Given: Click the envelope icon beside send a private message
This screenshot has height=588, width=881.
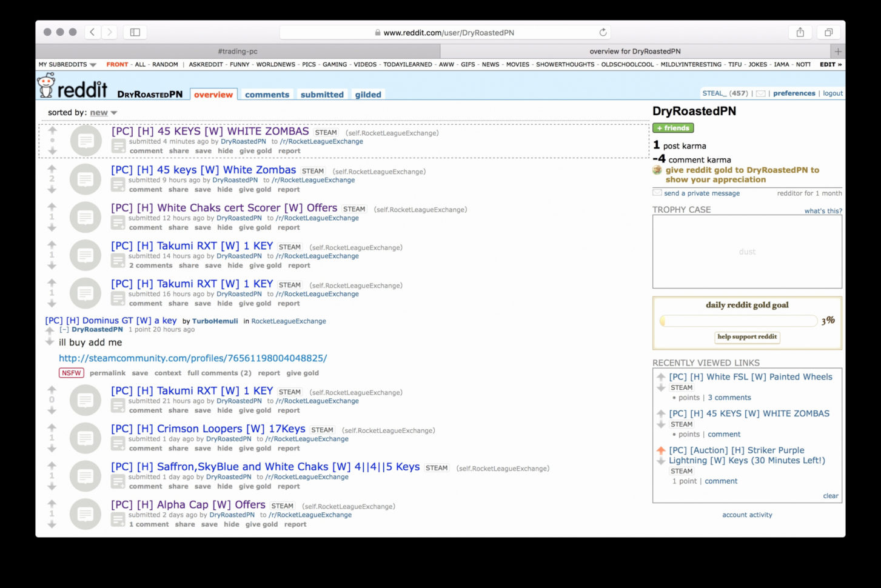Looking at the screenshot, I should [x=657, y=193].
